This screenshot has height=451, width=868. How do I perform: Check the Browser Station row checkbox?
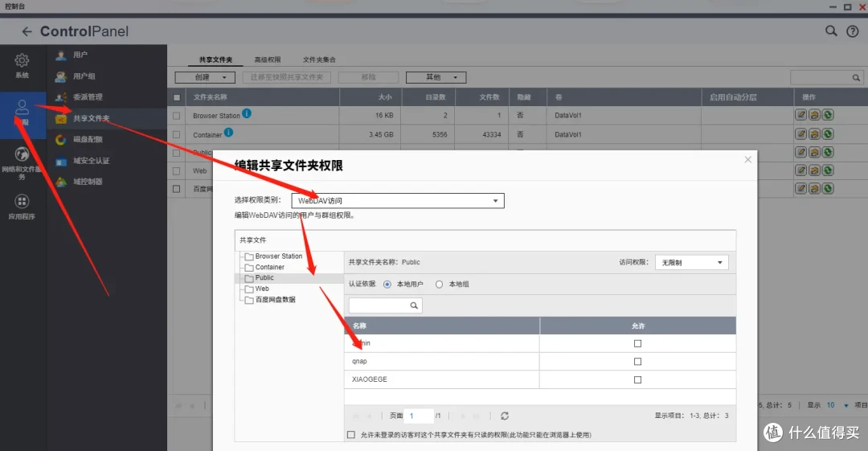click(176, 116)
